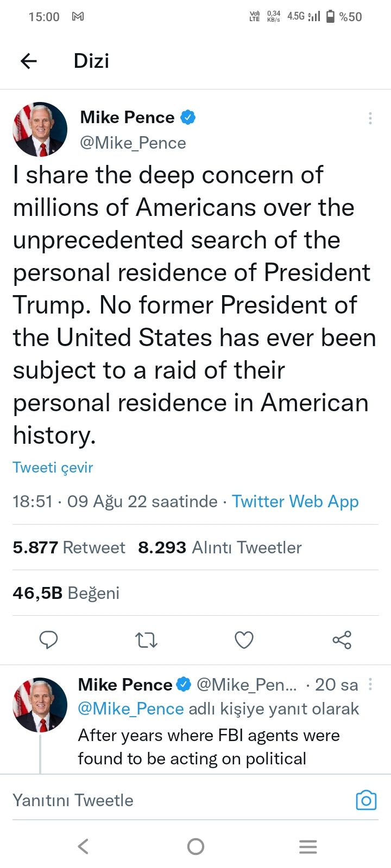The image size is (391, 868).
Task: Open the reply tweet's profile avatar
Action: 40,705
